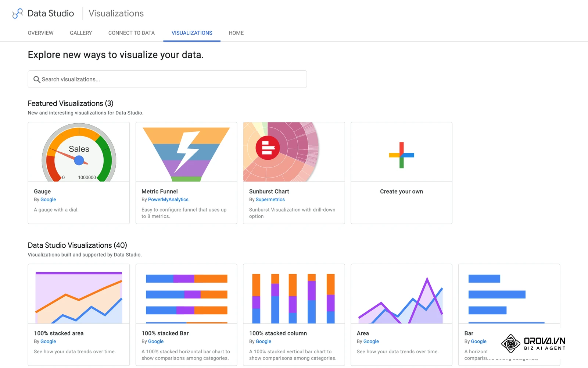This screenshot has height=368, width=588.
Task: Click the Area card title
Action: click(x=363, y=333)
